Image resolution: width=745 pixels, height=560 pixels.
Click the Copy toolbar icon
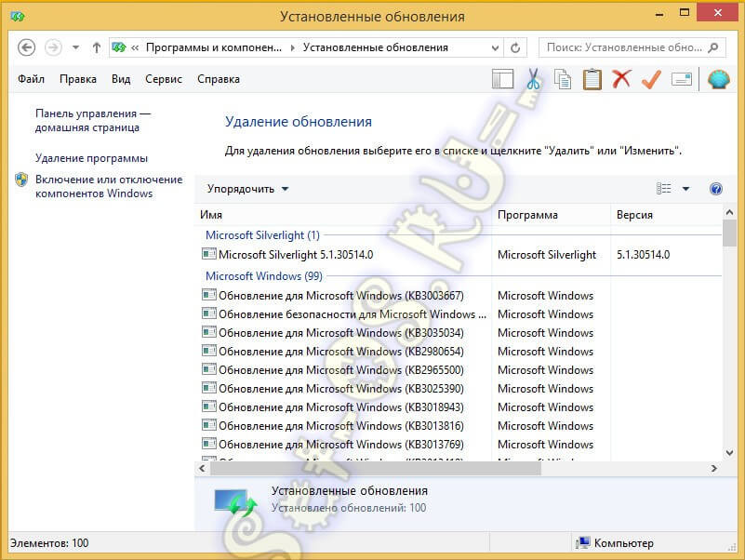coord(563,79)
